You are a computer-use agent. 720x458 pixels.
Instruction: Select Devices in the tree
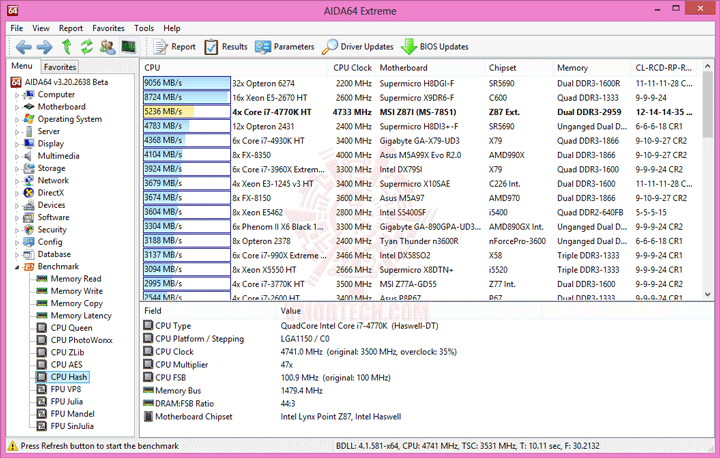51,205
